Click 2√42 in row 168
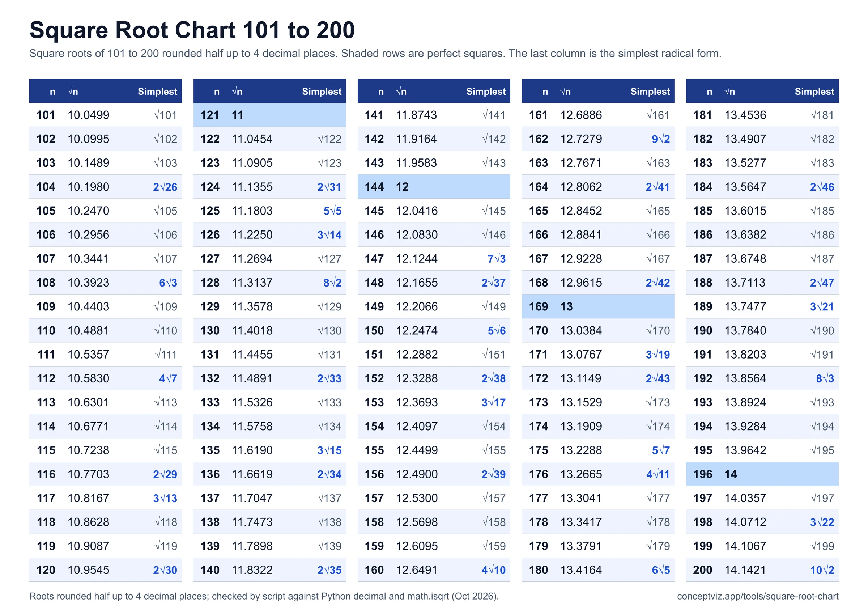 tap(658, 283)
